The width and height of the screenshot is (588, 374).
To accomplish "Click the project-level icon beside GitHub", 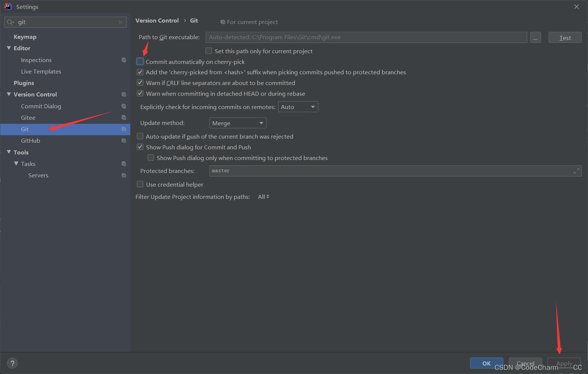I will [124, 140].
